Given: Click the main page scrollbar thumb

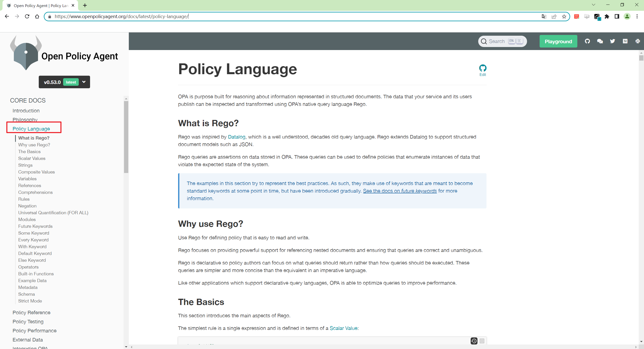Looking at the screenshot, I should 641,58.
